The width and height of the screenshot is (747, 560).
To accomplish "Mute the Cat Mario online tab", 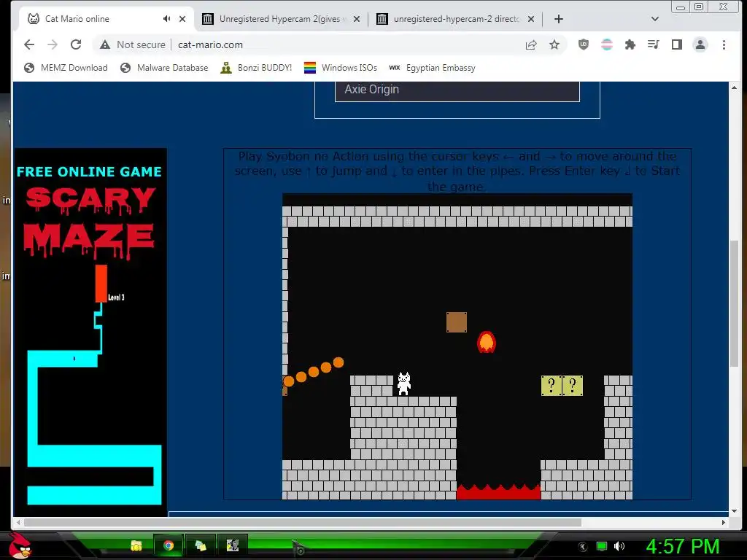I will 166,19.
